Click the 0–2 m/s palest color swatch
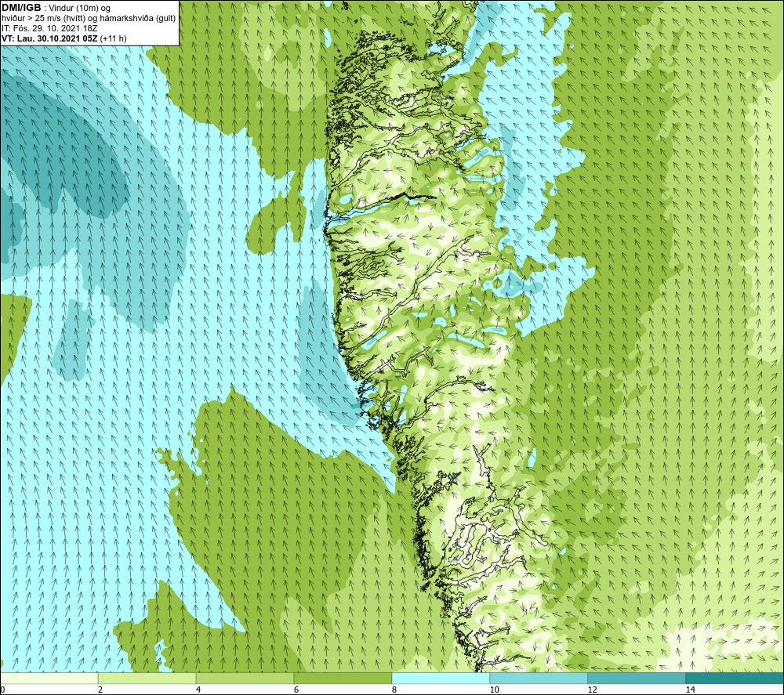Image resolution: width=784 pixels, height=695 pixels. (x=49, y=678)
